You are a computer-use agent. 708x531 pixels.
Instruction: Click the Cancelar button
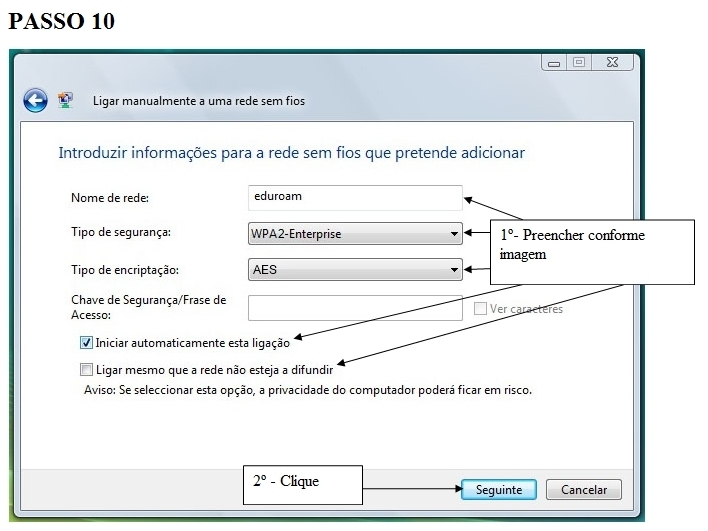(x=584, y=489)
